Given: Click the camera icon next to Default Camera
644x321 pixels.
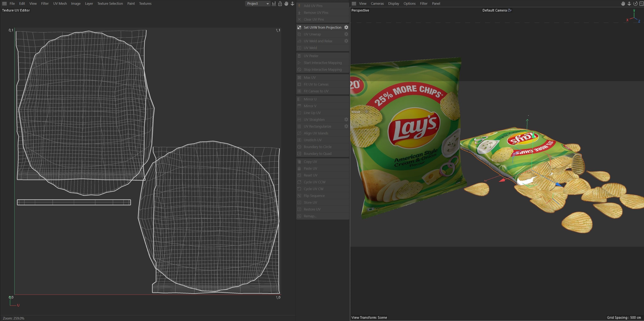Looking at the screenshot, I should pos(509,10).
